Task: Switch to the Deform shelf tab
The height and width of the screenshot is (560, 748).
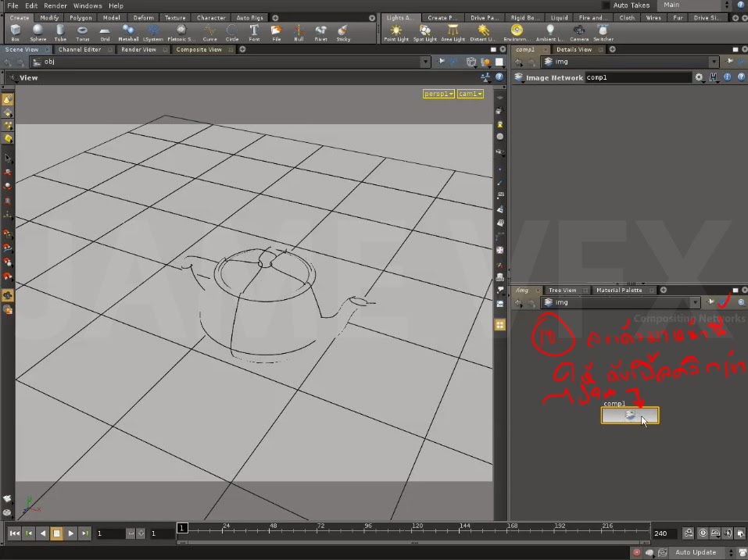Action: tap(144, 18)
